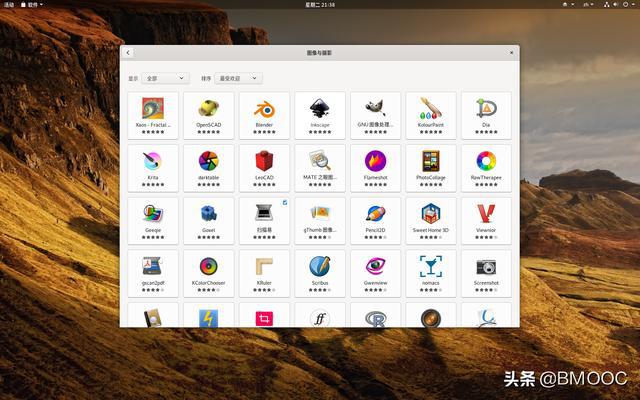This screenshot has height=400, width=640.
Task: Open the Screenshot camera app tile
Action: [486, 273]
